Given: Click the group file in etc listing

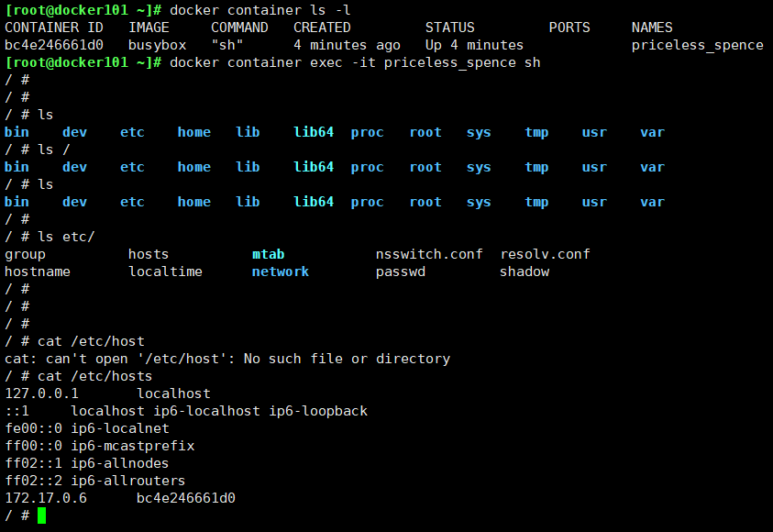Looking at the screenshot, I should (x=25, y=254).
